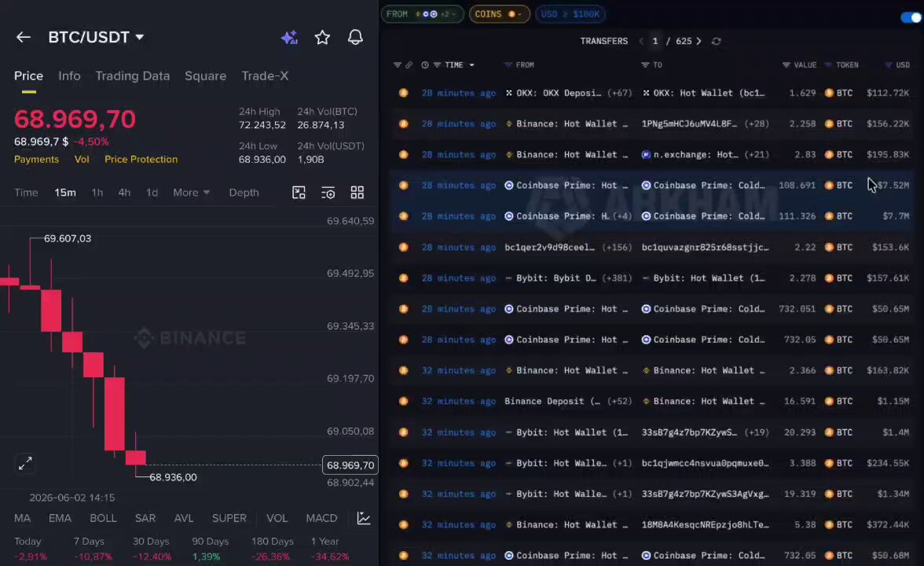
Task: Click the 69.607,03 high price marker on the chart
Action: (68, 239)
